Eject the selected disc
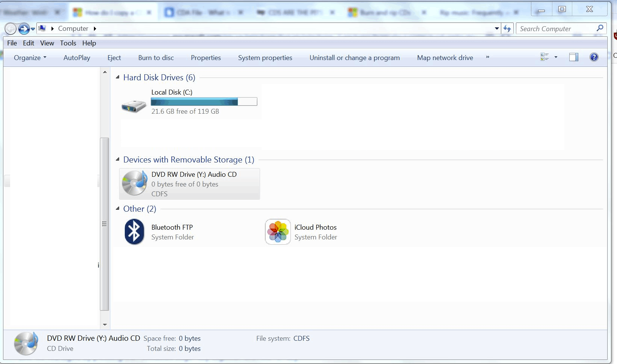617x364 pixels. [x=114, y=58]
